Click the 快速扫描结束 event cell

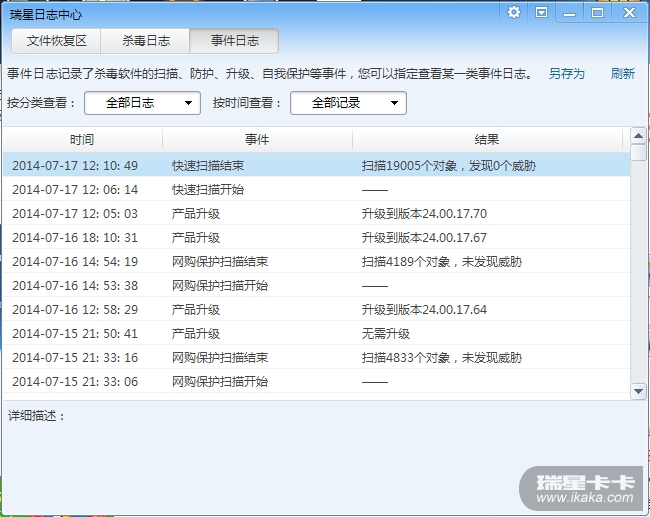(208, 166)
